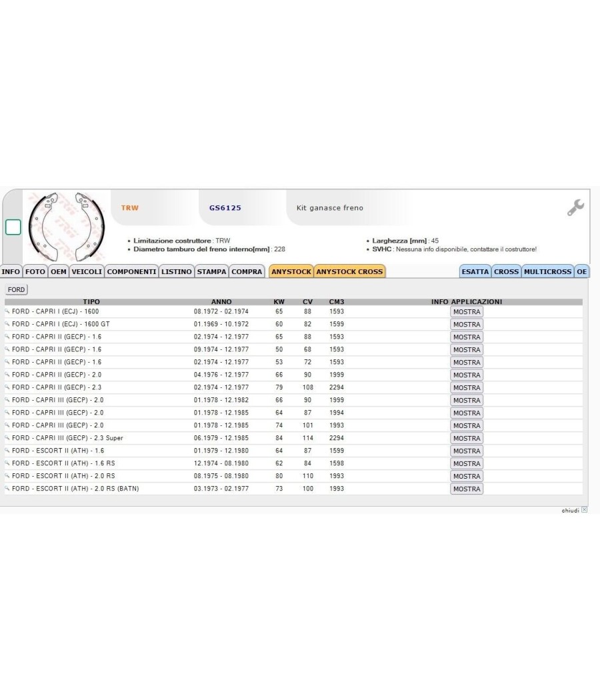Select row text FORD - CAPRI III (GECP) - 2.3 Super
Screen dimensions: 600x700
[67, 438]
